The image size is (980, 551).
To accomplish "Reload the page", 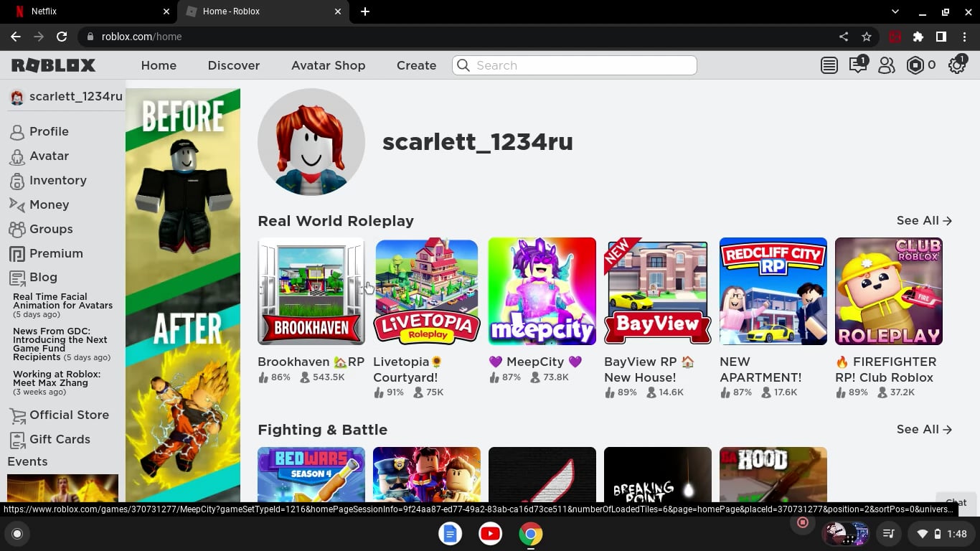I will pyautogui.click(x=62, y=37).
